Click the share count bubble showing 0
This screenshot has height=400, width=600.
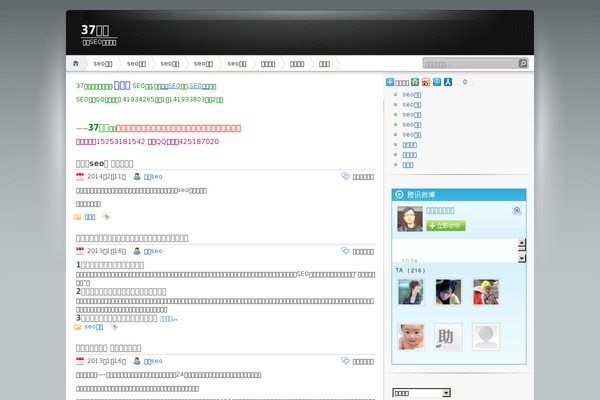pos(465,82)
